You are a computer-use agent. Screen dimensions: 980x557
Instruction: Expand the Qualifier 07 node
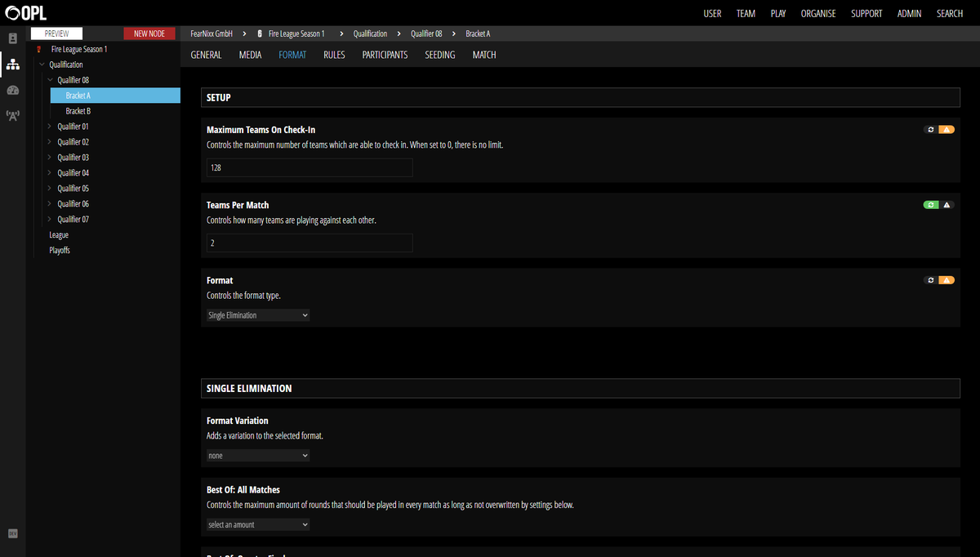coord(50,219)
